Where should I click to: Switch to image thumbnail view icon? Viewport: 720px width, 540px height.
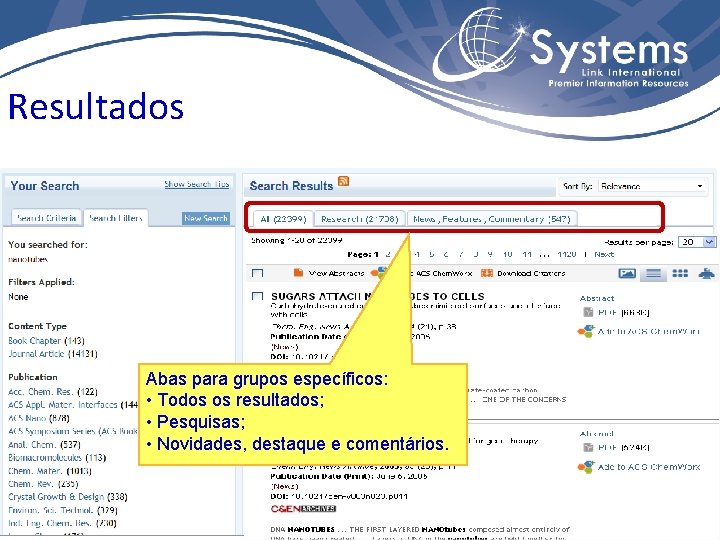click(627, 274)
